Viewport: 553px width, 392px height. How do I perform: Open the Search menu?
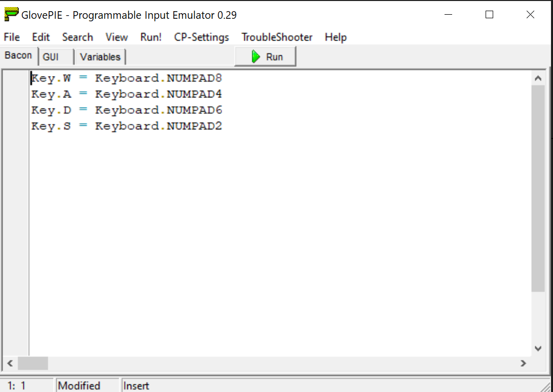coord(78,37)
